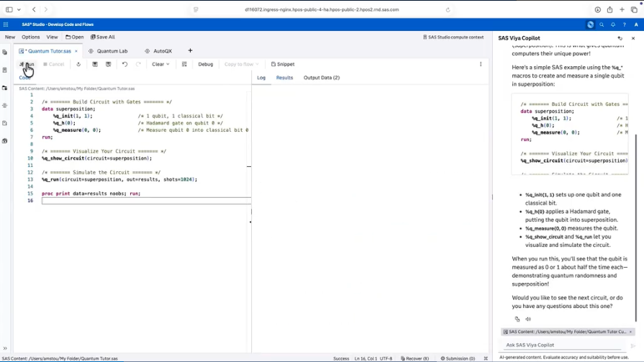Expand the Clear dropdown menu
Screen dimensions: 644x362
160,64
